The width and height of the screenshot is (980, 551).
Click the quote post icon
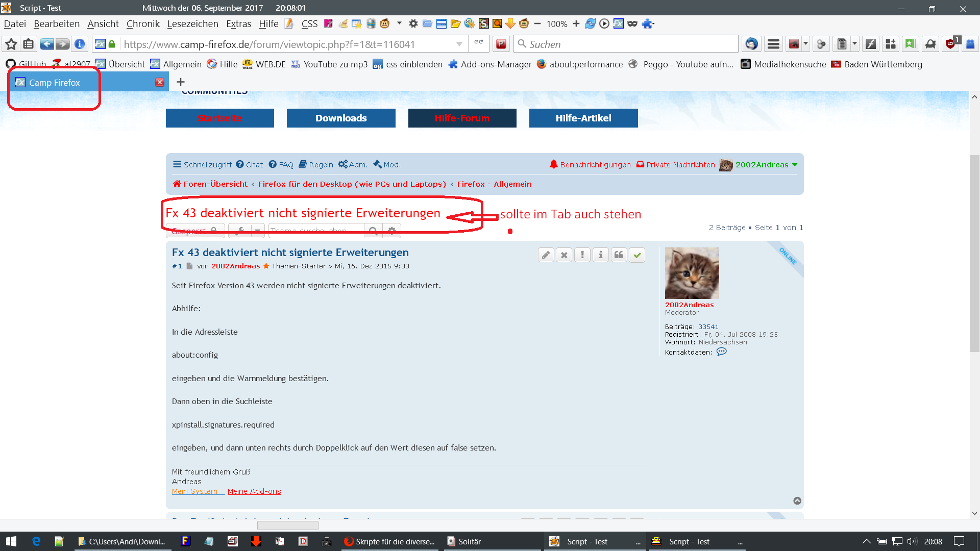pos(619,255)
